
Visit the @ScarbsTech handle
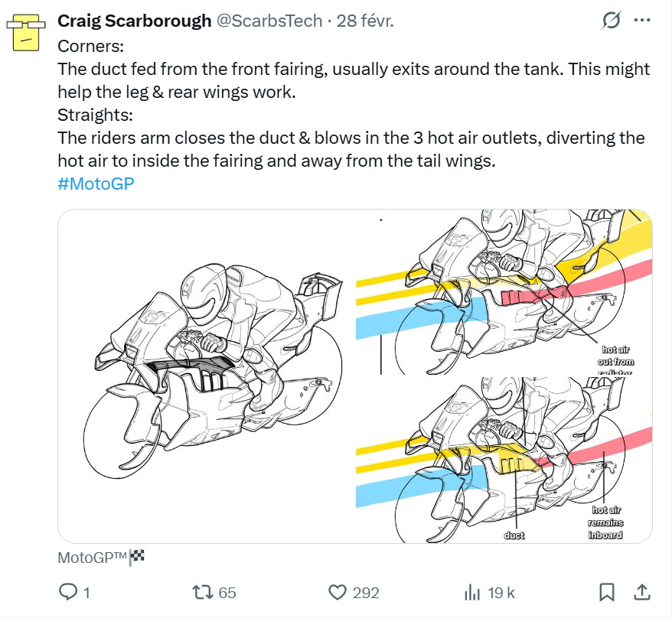point(269,21)
